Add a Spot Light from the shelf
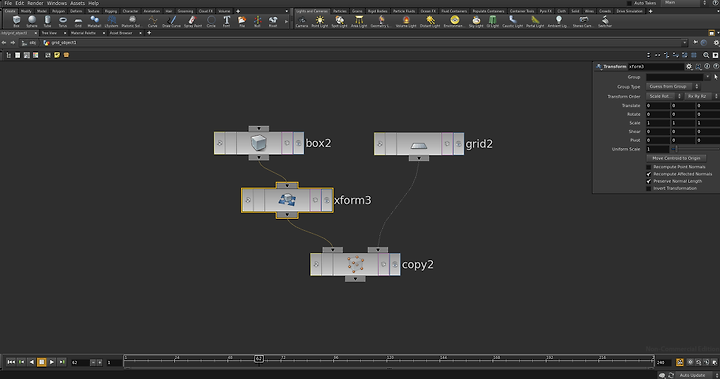 click(x=339, y=21)
